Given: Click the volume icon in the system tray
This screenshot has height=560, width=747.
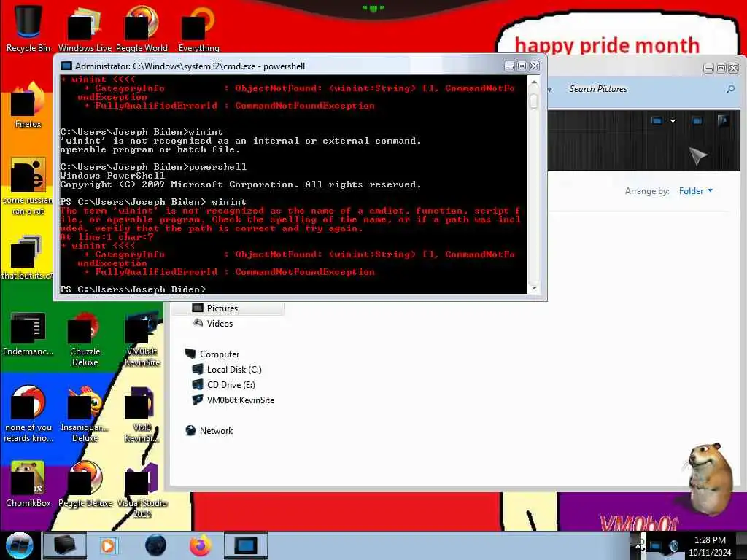Looking at the screenshot, I should (673, 545).
